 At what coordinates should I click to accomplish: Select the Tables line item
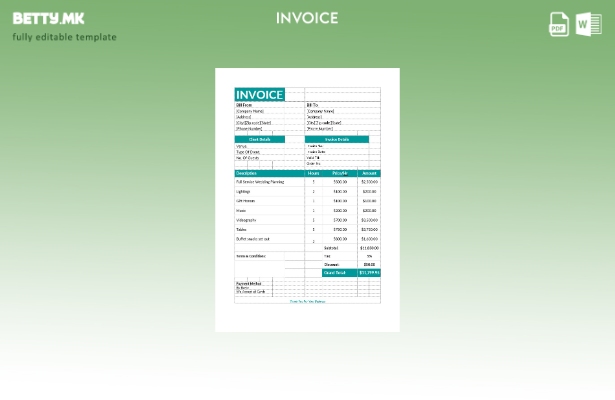pos(241,229)
